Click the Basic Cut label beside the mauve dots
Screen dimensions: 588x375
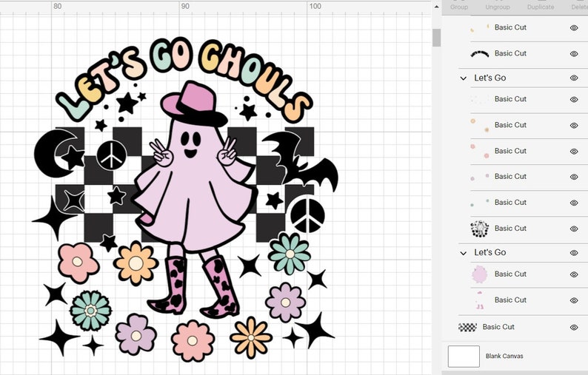(x=510, y=176)
